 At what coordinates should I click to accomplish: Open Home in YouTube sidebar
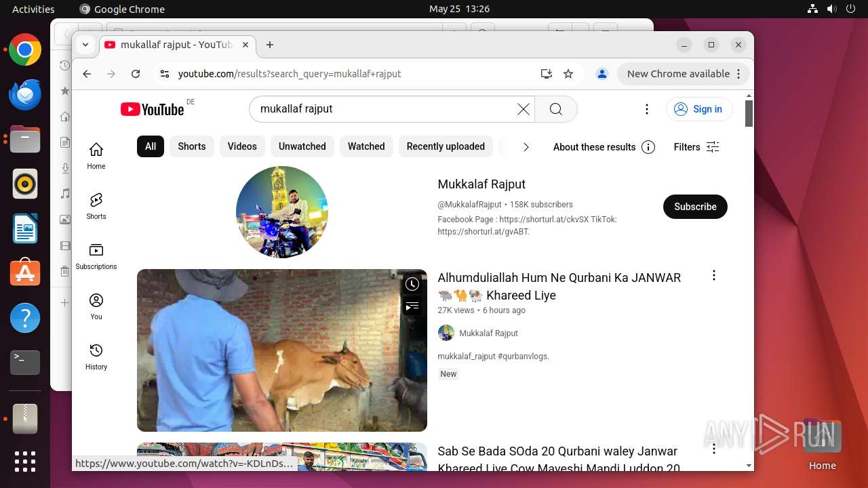point(96,156)
